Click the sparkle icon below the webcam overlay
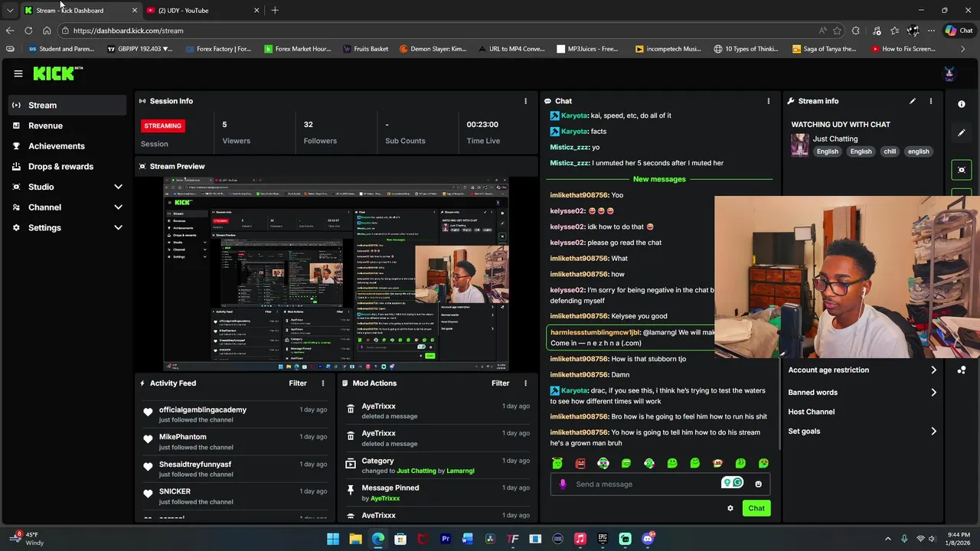The height and width of the screenshot is (551, 980). click(962, 370)
